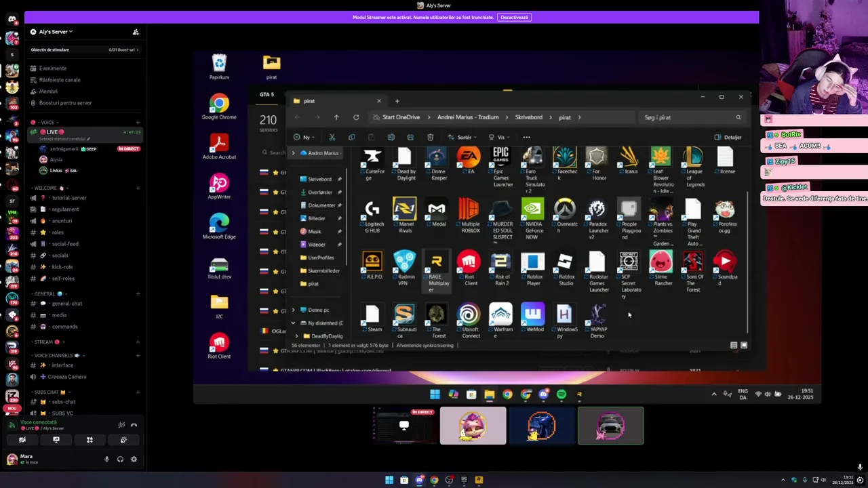Click Microsoft Edge desktop icon in stream

point(219,226)
